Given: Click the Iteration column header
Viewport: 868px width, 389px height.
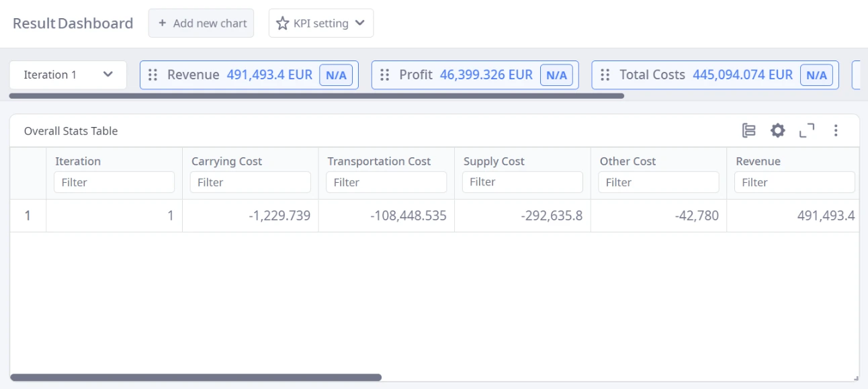Looking at the screenshot, I should point(78,161).
